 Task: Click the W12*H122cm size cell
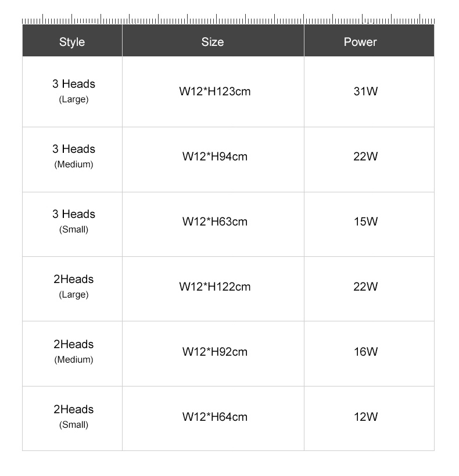(x=213, y=289)
